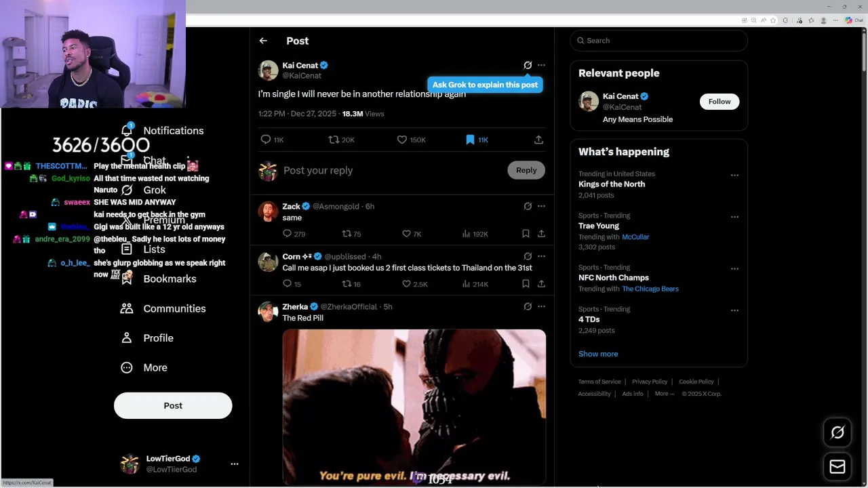Image resolution: width=868 pixels, height=488 pixels.
Task: Open Profile in the sidebar
Action: (x=147, y=338)
